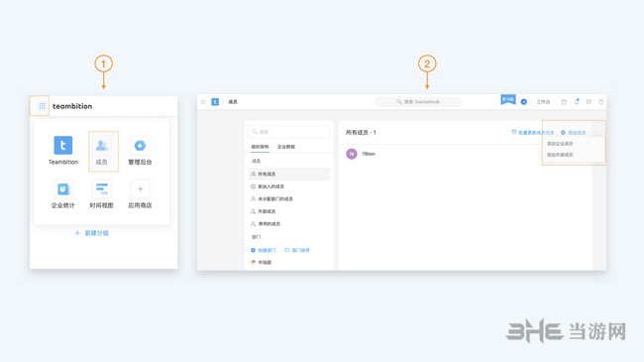The width and height of the screenshot is (644, 362).
Task: Open 工作台 workbench in header
Action: 543,101
